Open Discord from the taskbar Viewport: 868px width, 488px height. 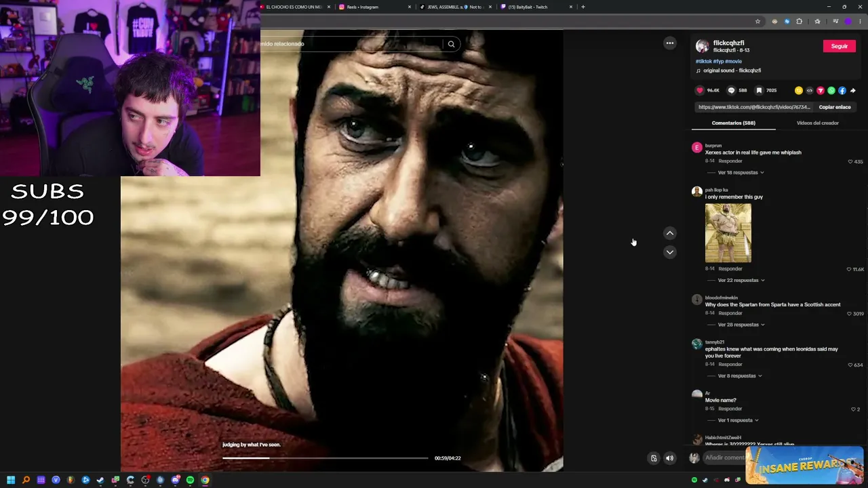175,481
